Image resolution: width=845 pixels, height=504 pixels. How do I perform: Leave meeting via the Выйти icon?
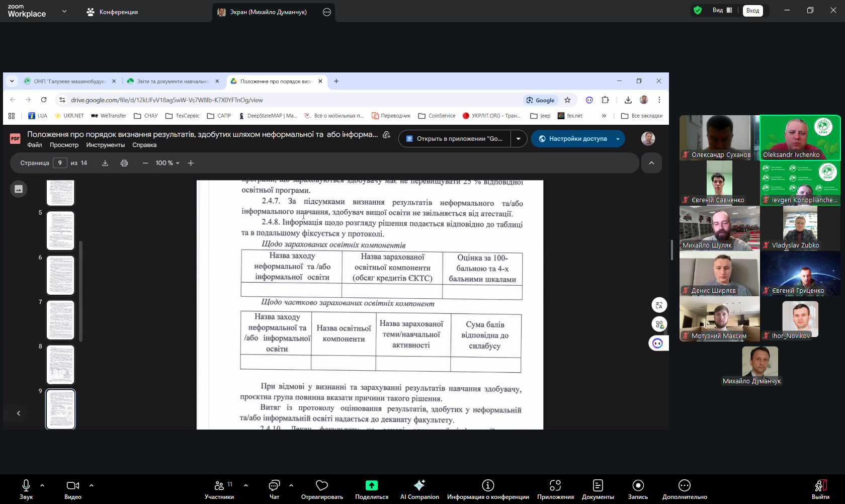pyautogui.click(x=820, y=489)
